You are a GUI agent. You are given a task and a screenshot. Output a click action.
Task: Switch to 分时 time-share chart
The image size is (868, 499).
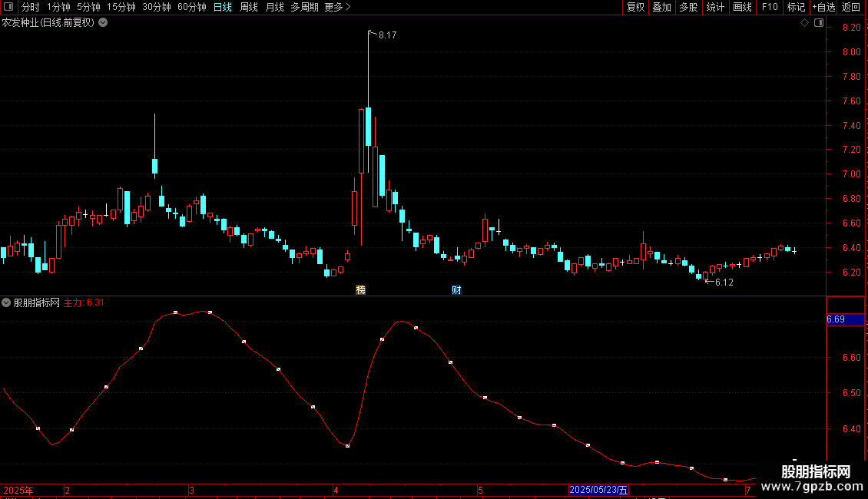tap(31, 7)
